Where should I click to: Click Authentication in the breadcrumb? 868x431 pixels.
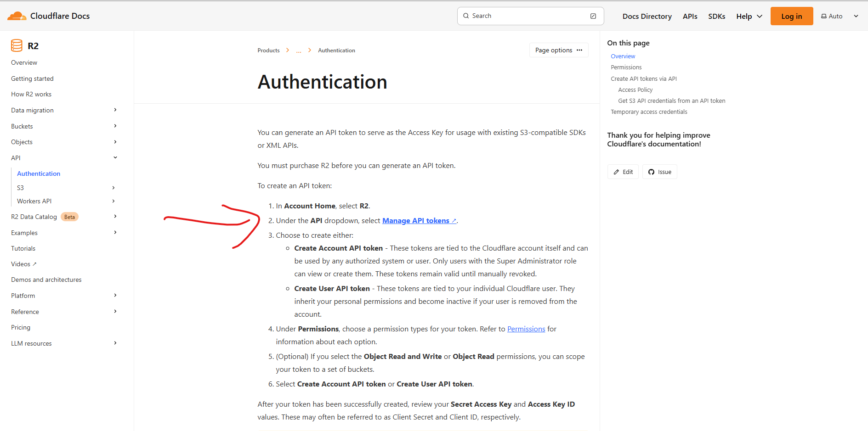click(x=336, y=50)
